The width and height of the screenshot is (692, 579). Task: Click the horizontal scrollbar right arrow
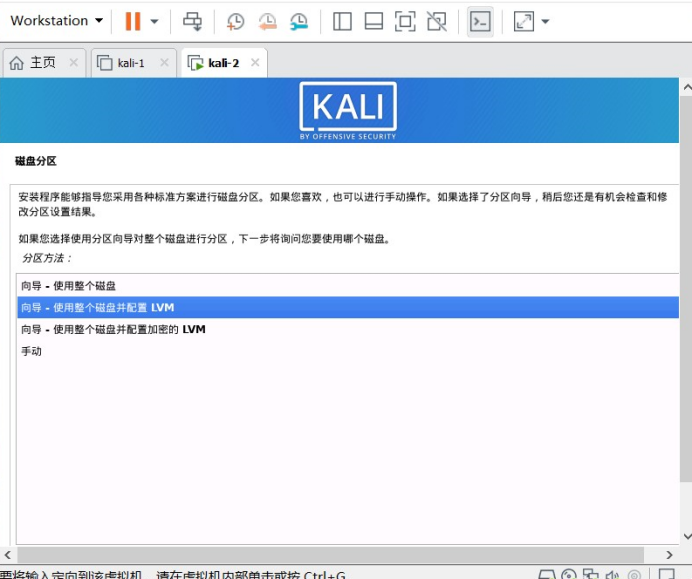pyautogui.click(x=669, y=555)
